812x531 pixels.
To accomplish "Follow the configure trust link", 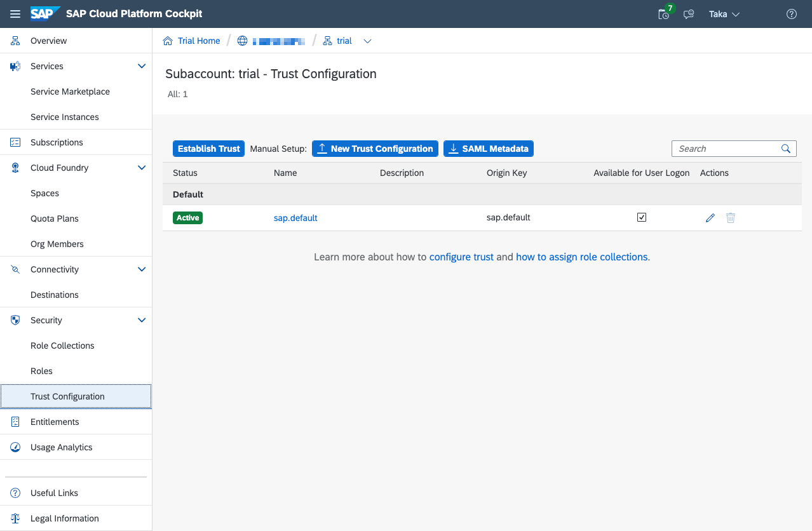I will point(461,257).
